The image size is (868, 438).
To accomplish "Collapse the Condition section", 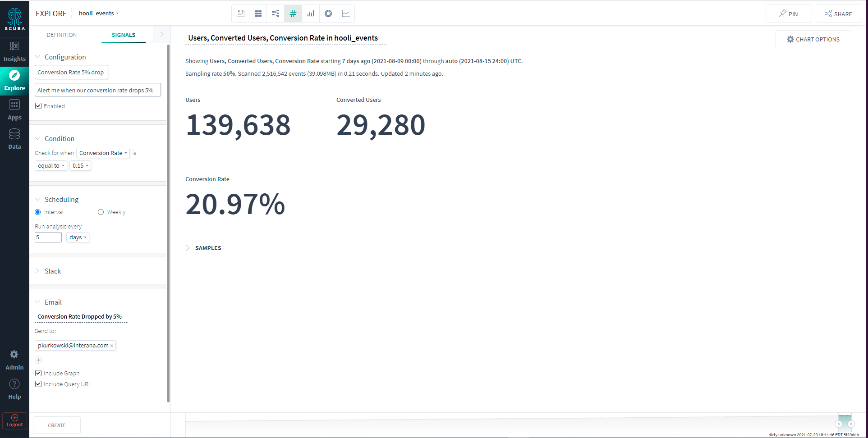I will tap(37, 138).
